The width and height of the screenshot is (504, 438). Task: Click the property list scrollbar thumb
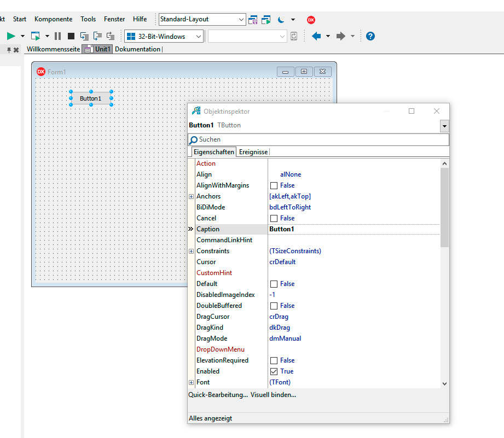(444, 207)
